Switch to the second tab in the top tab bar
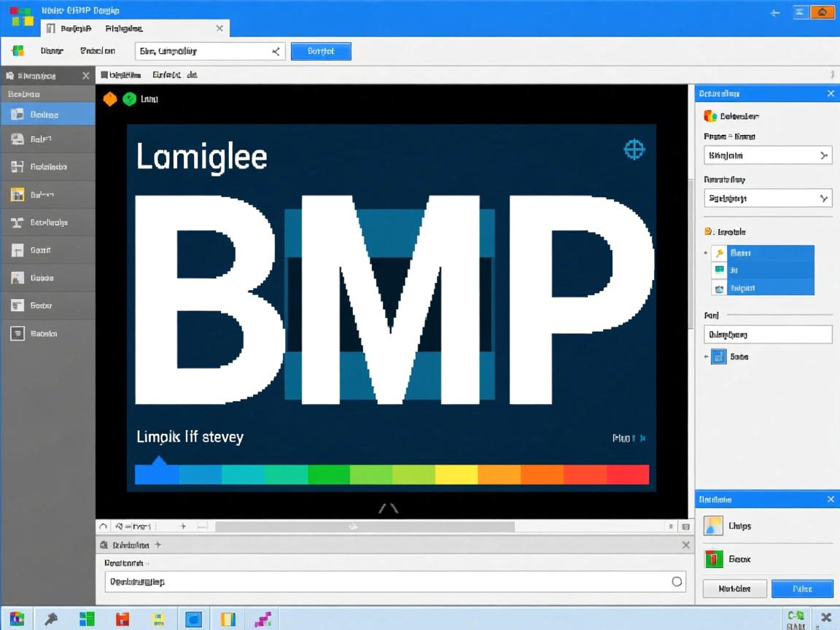Screen dimensions: 840x630 124,28
